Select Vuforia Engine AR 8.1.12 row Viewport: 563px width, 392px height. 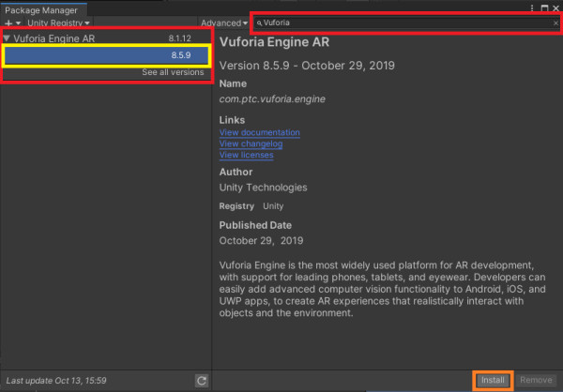tap(106, 38)
